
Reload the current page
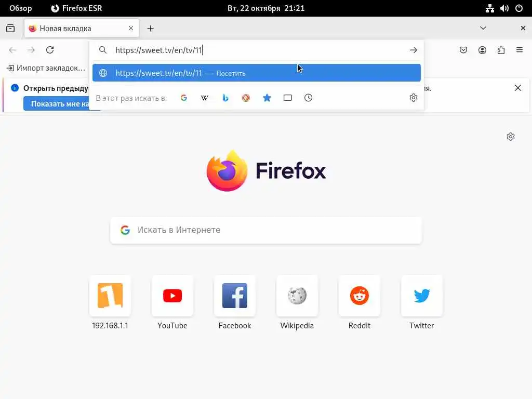(x=50, y=50)
